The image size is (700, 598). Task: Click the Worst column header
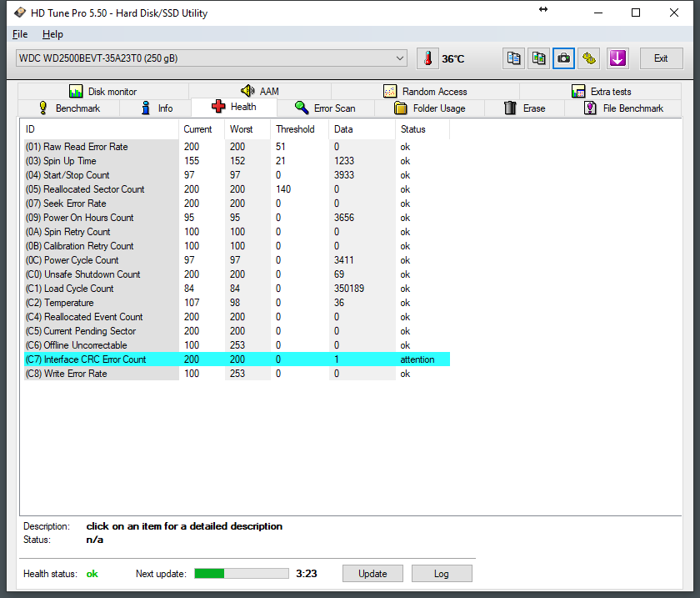tap(247, 129)
